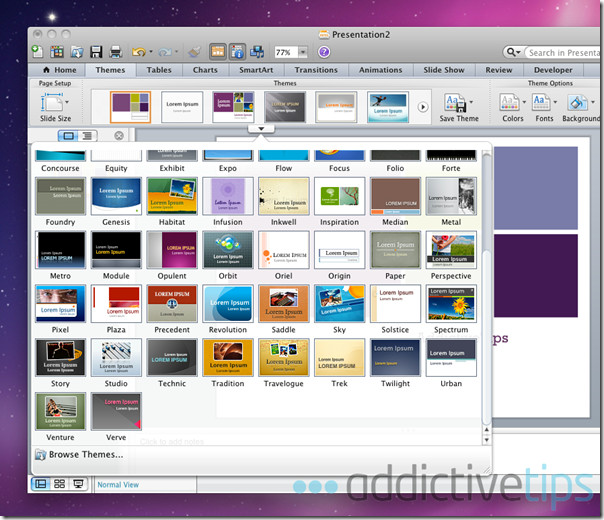Viewport: 604px width, 520px height.
Task: Click the Slide Size icon
Action: point(52,102)
